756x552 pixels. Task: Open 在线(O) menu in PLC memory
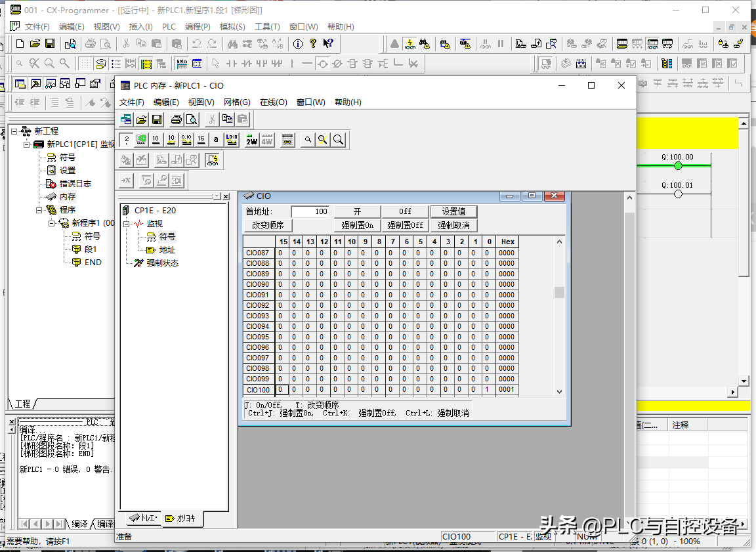point(274,102)
